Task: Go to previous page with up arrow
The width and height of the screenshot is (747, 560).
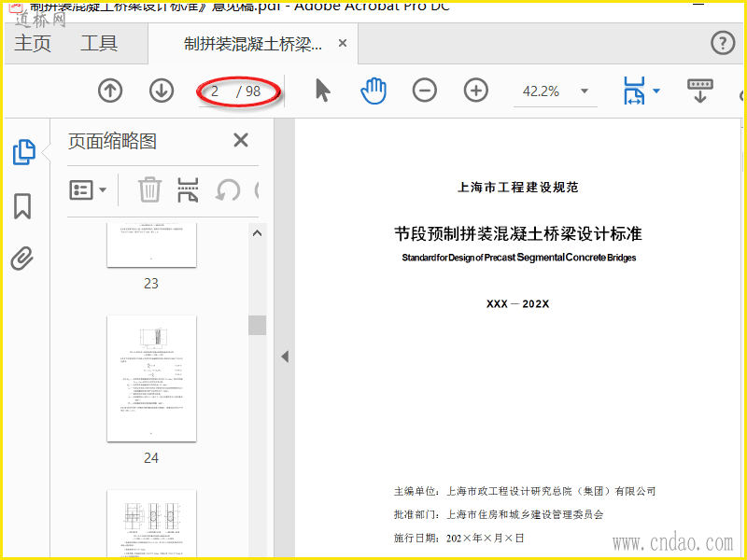Action: (x=110, y=91)
